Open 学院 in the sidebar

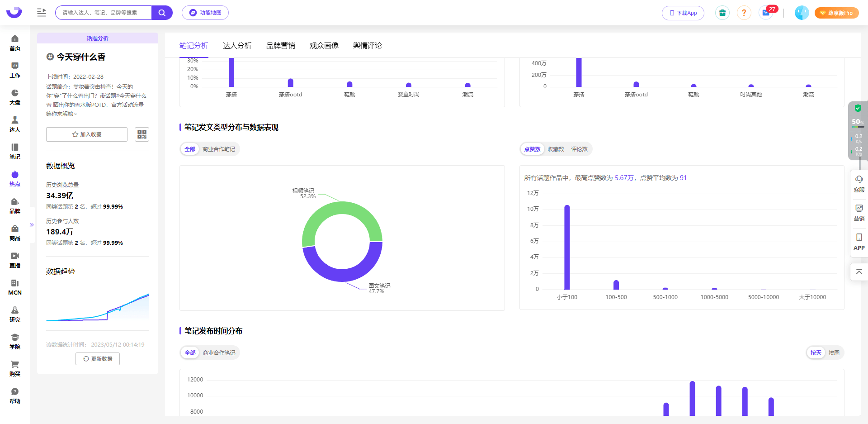click(x=15, y=342)
